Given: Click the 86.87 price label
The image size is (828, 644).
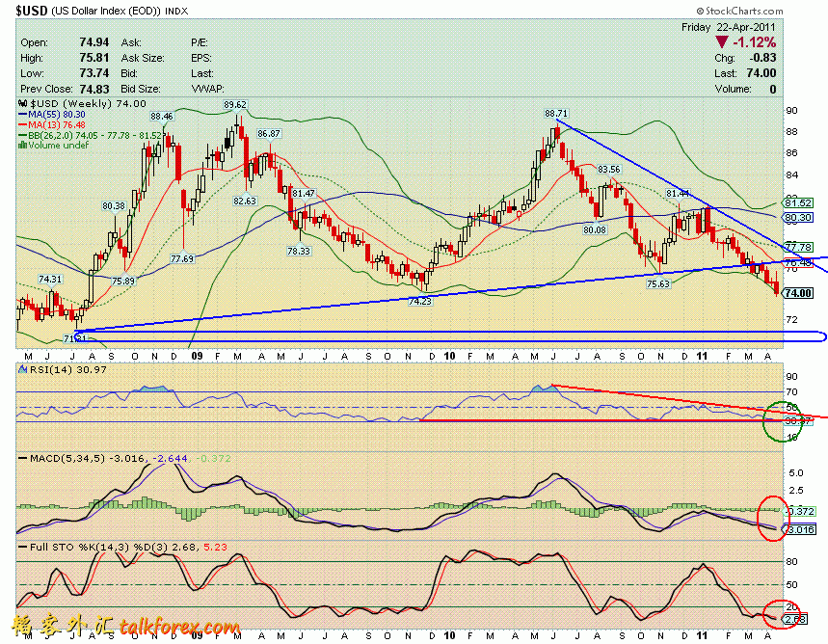Looking at the screenshot, I should (269, 134).
